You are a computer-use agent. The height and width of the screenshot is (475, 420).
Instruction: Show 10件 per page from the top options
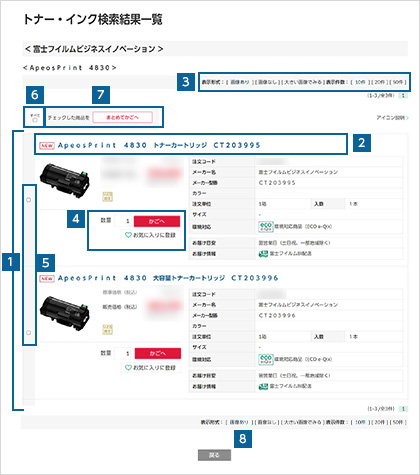[360, 82]
